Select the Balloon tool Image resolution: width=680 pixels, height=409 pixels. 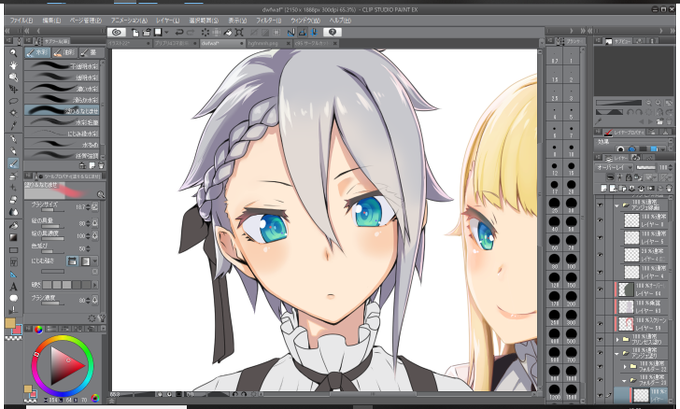13,298
